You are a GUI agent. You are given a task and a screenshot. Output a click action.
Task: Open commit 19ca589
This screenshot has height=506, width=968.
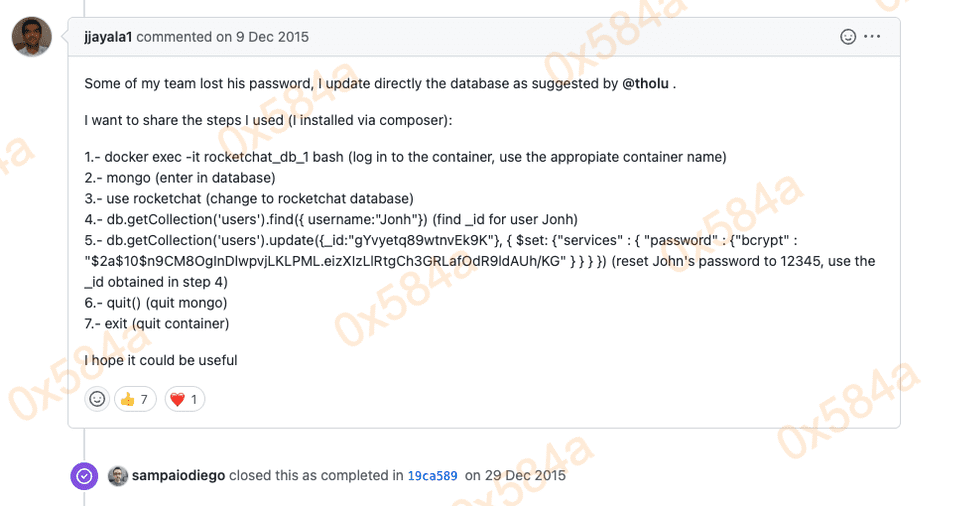click(x=432, y=476)
